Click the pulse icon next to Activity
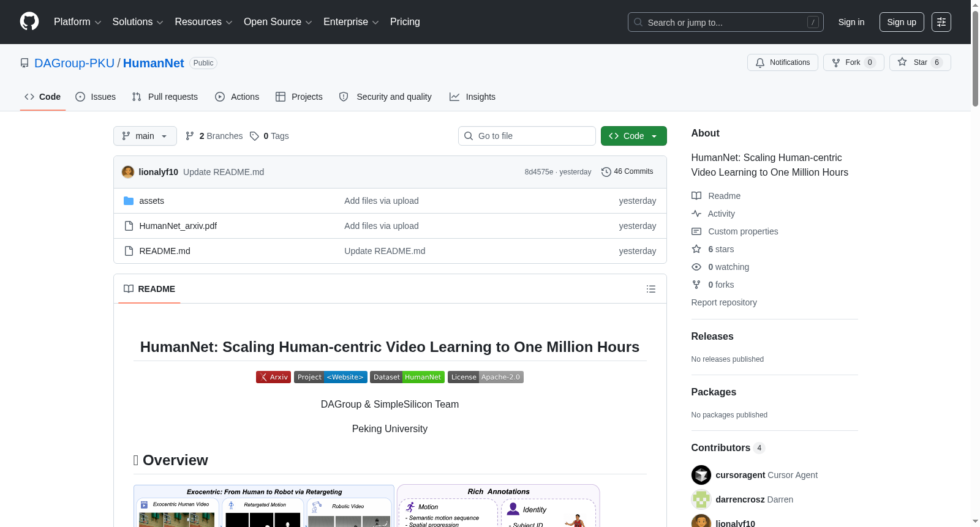The width and height of the screenshot is (980, 527). pyautogui.click(x=696, y=214)
